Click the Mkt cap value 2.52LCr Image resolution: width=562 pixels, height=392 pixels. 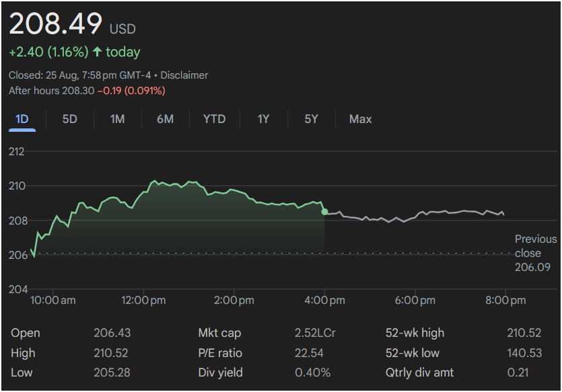click(313, 333)
